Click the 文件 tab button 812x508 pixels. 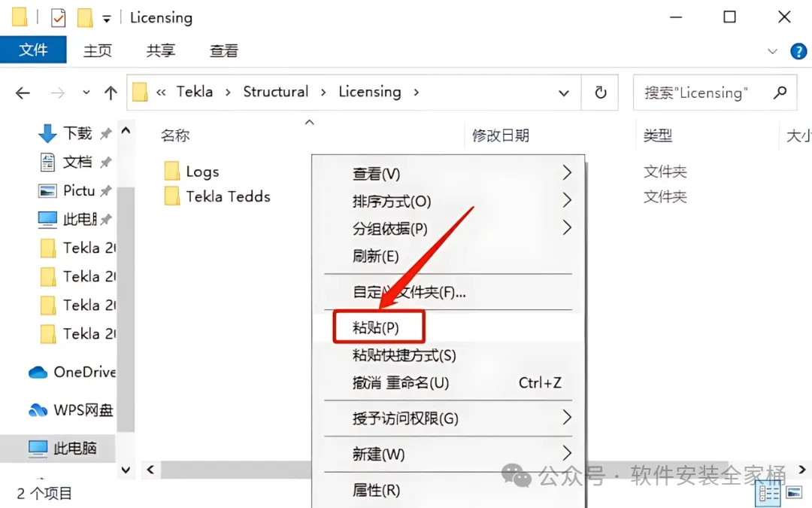coord(33,50)
